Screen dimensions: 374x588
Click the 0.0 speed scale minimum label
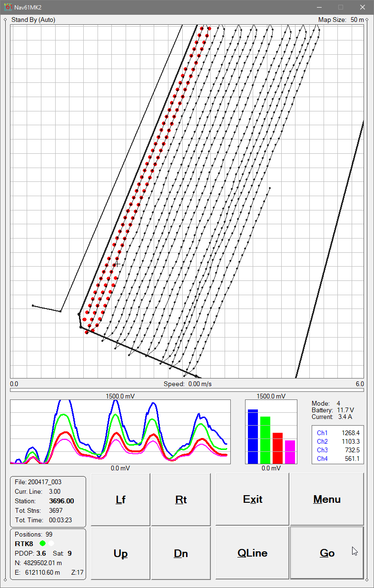coord(14,384)
